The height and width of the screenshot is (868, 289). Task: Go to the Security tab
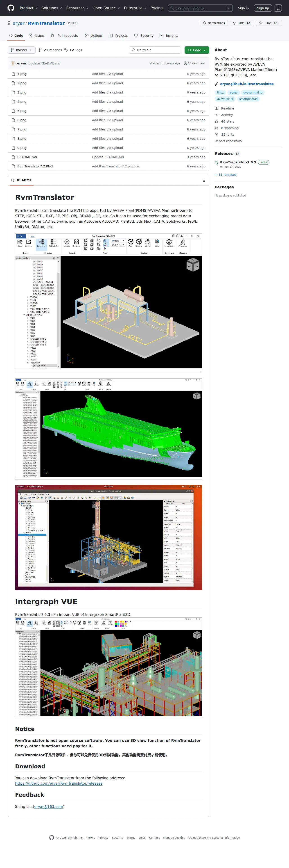[144, 36]
